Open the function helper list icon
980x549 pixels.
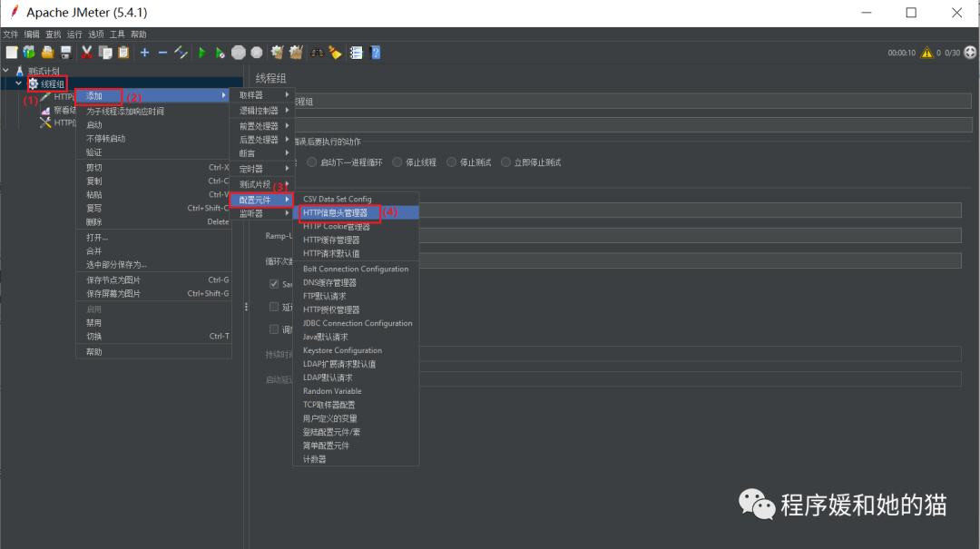(x=357, y=53)
